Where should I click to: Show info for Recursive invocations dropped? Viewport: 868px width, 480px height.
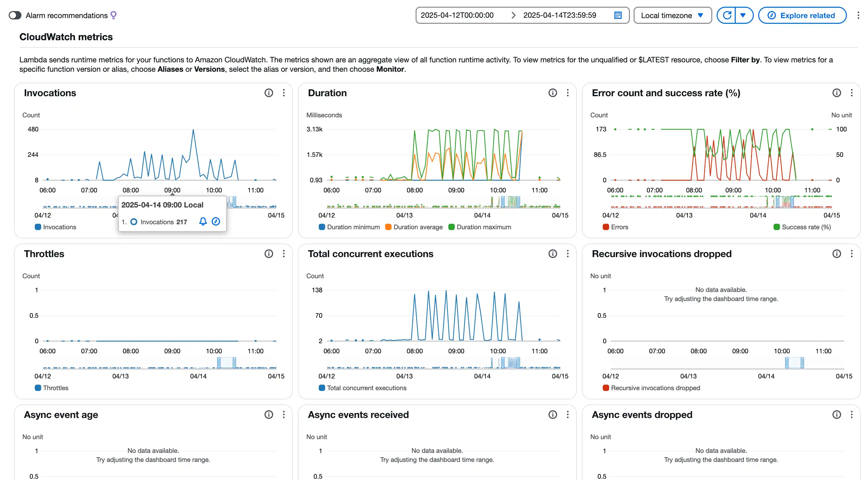point(837,254)
